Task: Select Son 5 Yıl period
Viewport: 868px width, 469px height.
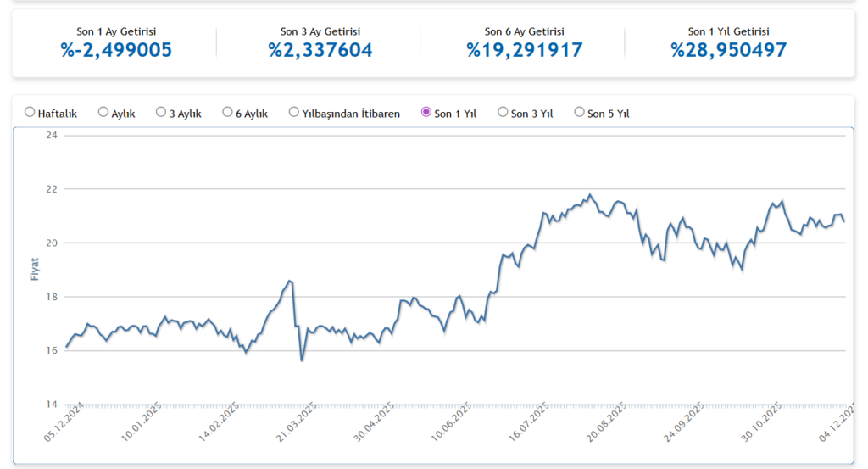Action: 580,112
